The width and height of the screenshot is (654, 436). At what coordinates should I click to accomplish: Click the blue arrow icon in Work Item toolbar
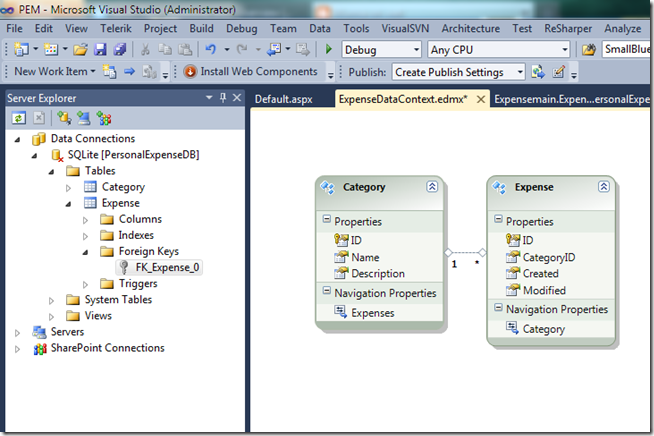pyautogui.click(x=129, y=72)
